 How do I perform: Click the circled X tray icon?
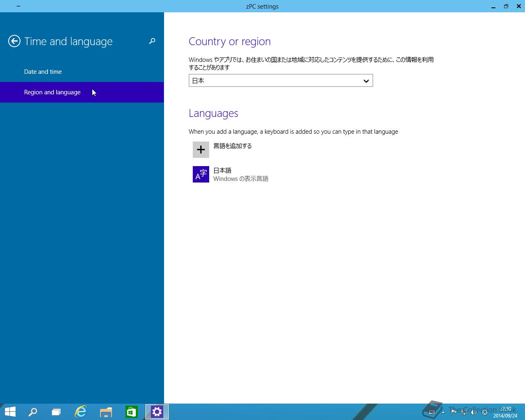pyautogui.click(x=484, y=412)
